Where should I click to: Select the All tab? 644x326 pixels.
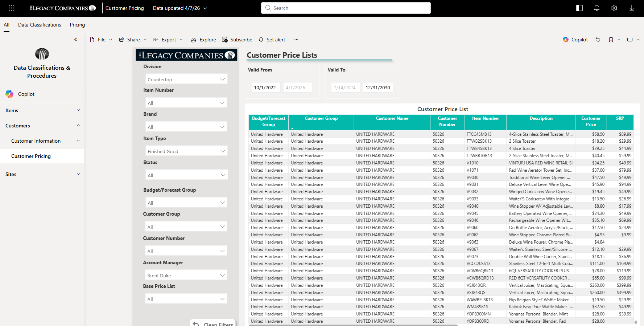point(7,25)
